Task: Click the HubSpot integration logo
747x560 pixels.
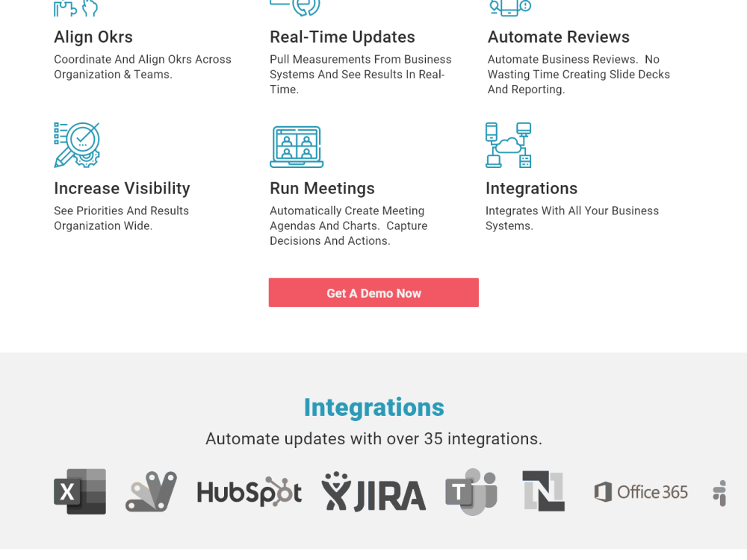Action: pos(249,491)
